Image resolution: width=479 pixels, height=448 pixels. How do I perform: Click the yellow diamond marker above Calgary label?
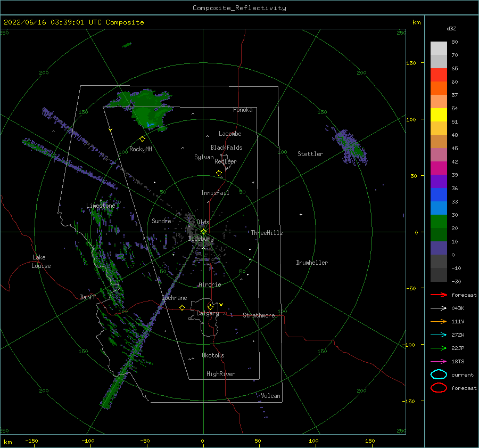pos(210,307)
